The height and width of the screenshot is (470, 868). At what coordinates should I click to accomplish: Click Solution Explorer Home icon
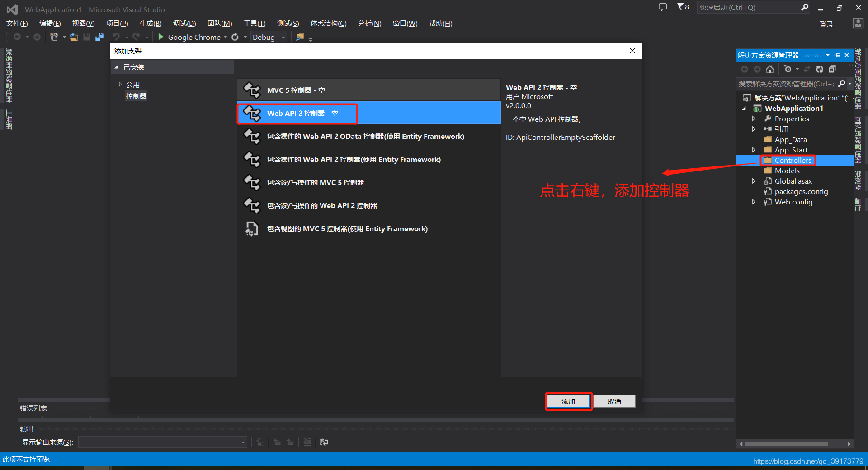click(x=770, y=69)
